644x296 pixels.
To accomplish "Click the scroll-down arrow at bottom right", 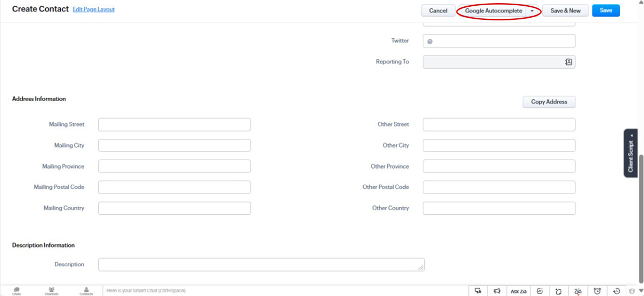I will [x=640, y=291].
